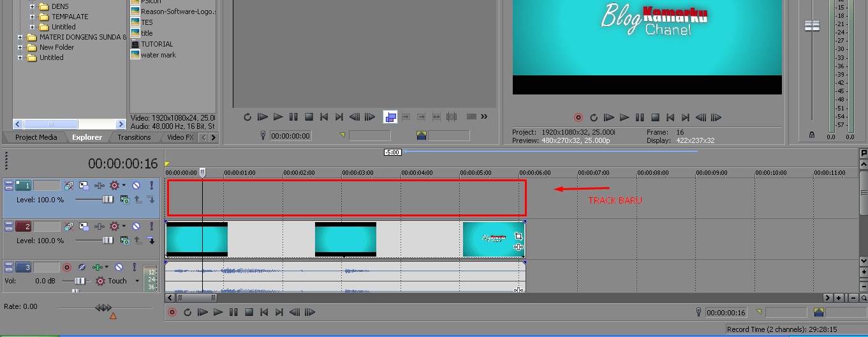Play from start on timeline transport
The height and width of the screenshot is (337, 868).
coord(203,312)
